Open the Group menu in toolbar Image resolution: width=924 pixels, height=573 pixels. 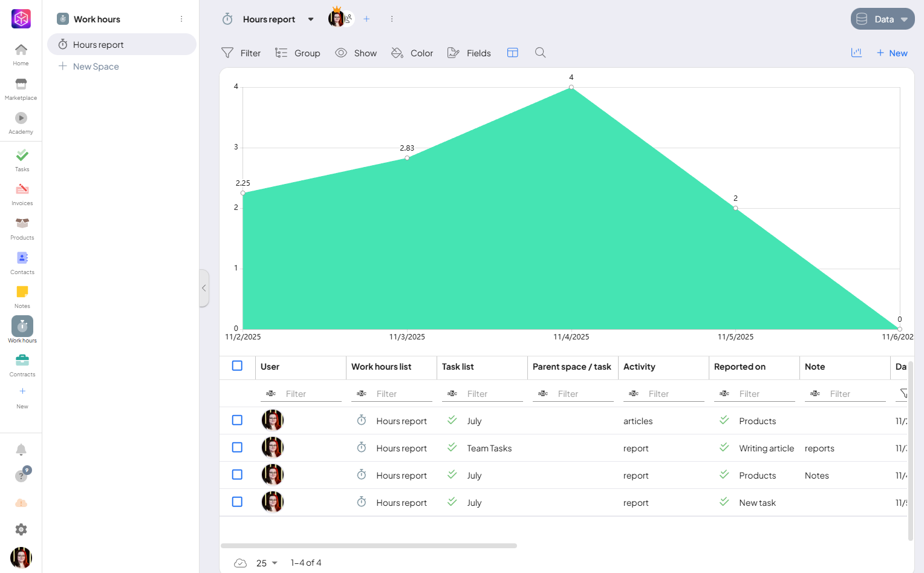tap(298, 53)
